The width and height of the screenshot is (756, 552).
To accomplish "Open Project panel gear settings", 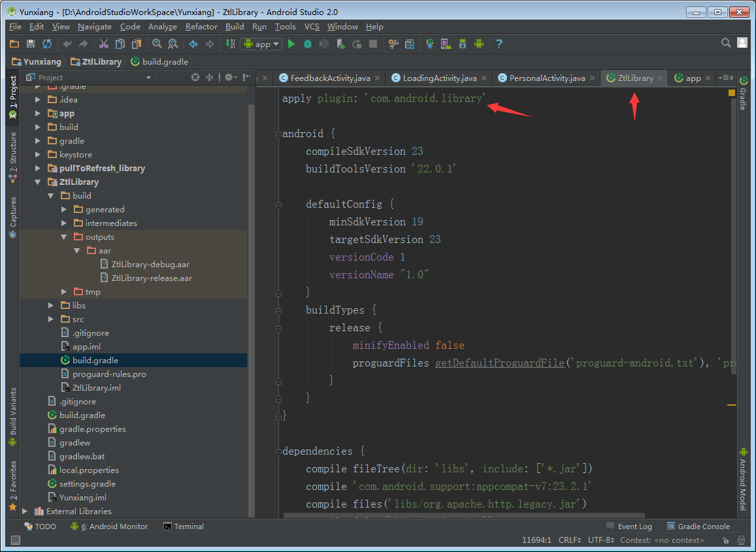I will (x=229, y=77).
